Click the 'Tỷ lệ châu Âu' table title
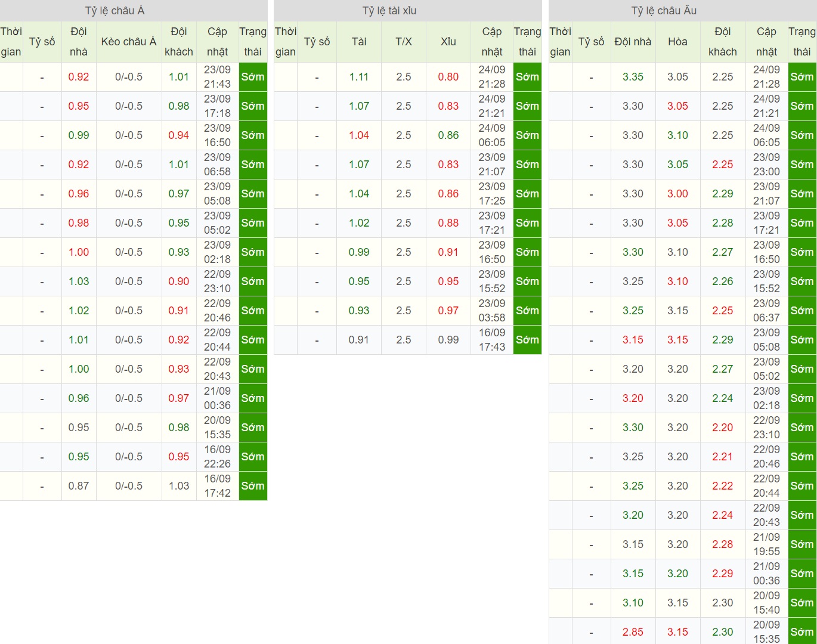817x644 pixels. [664, 11]
